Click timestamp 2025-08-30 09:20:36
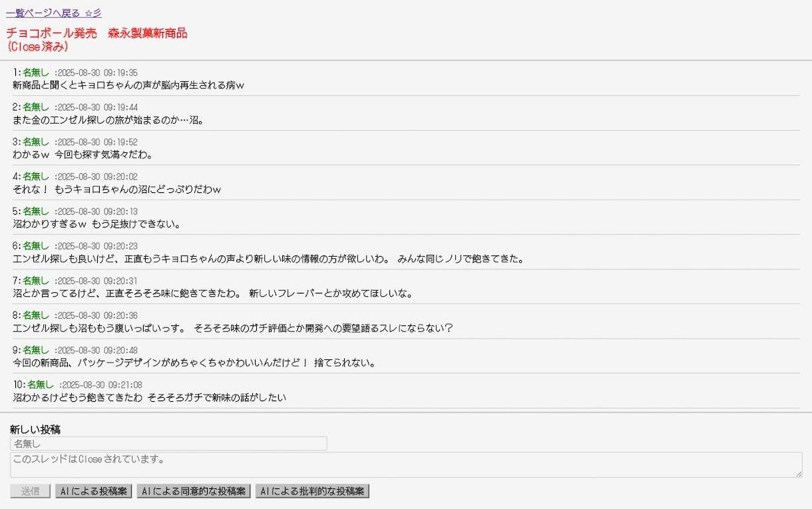812x509 pixels. pyautogui.click(x=98, y=315)
